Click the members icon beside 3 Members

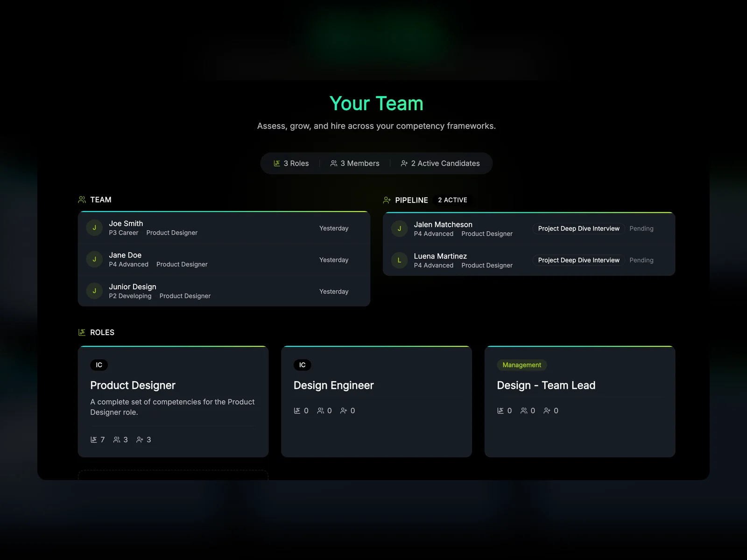[334, 163]
